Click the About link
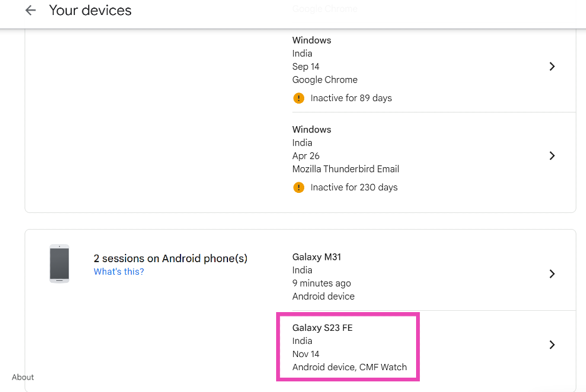586x392 pixels. pyautogui.click(x=23, y=377)
